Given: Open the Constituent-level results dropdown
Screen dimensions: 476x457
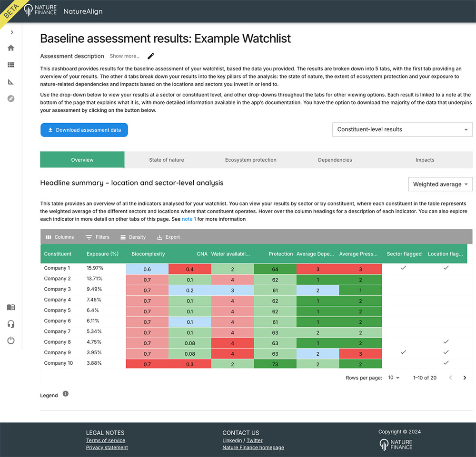Looking at the screenshot, I should [402, 129].
